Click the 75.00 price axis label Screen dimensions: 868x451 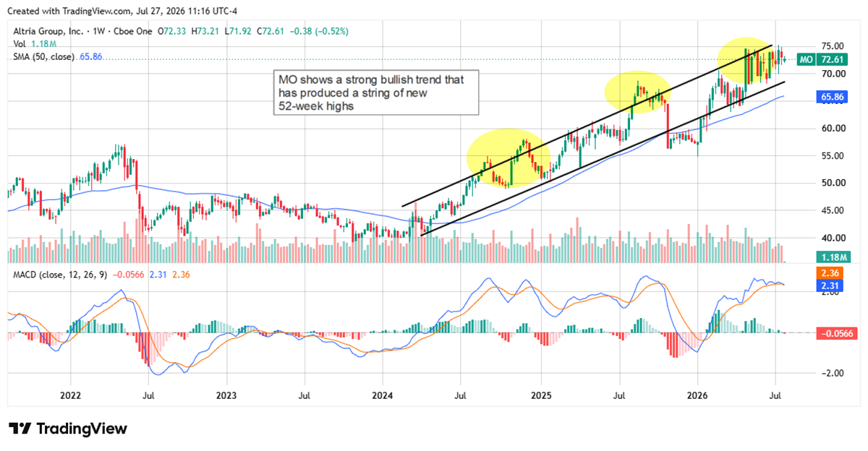tap(832, 45)
